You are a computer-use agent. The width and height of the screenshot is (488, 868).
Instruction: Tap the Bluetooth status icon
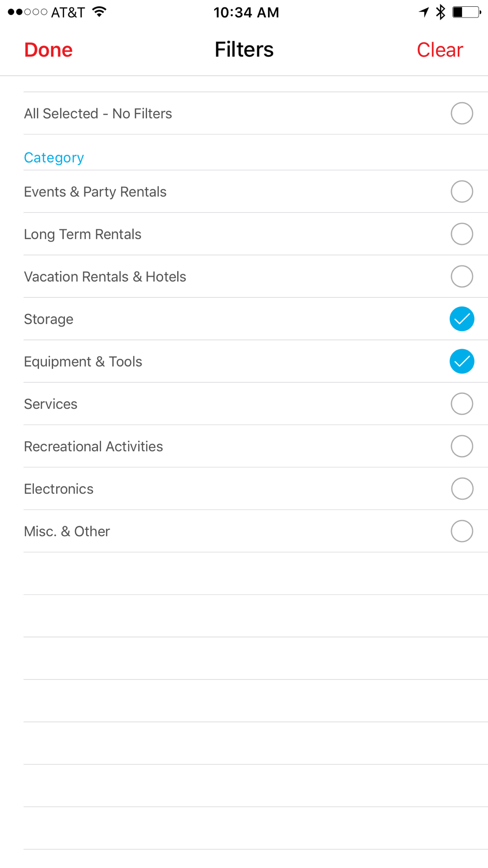441,12
